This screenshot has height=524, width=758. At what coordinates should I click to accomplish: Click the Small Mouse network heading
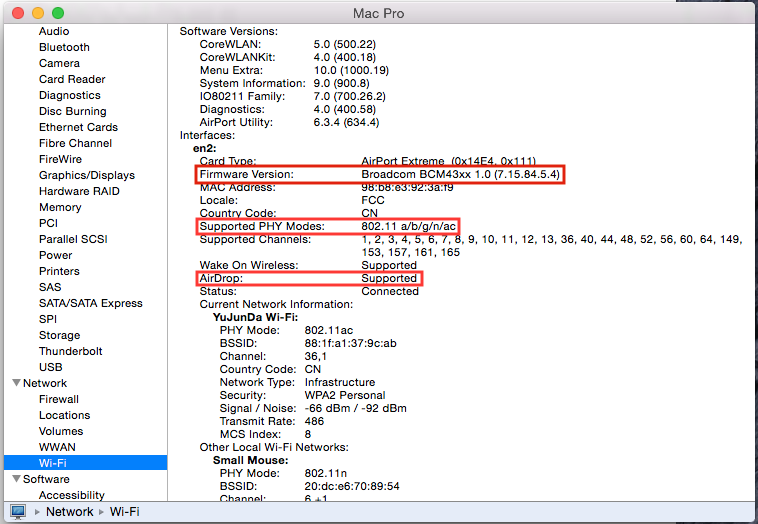tap(250, 460)
